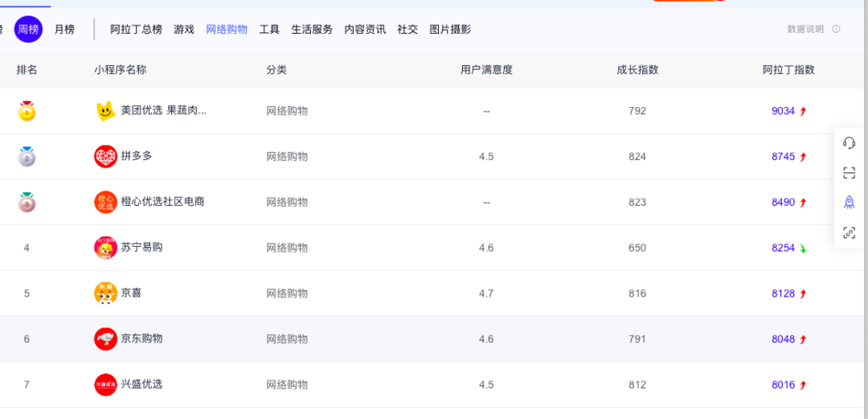This screenshot has height=419, width=868.
Task: Click the 京喜 orange logo icon
Action: coord(105,294)
